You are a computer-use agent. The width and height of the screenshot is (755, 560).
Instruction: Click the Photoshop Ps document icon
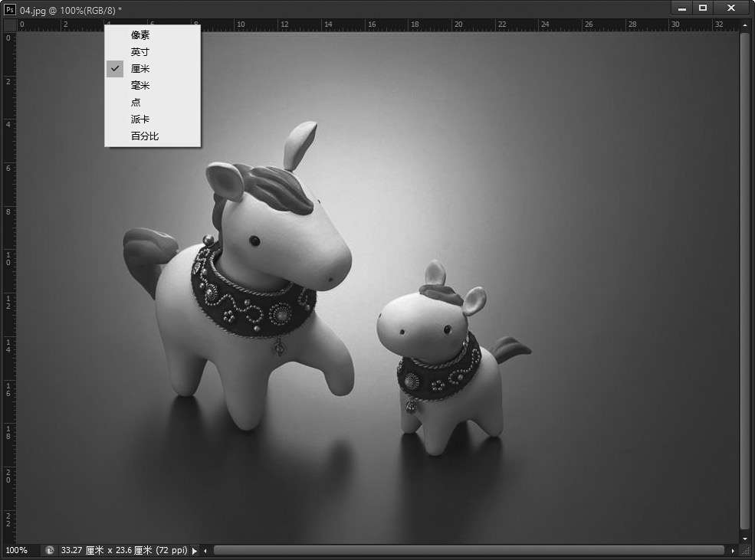click(10, 9)
